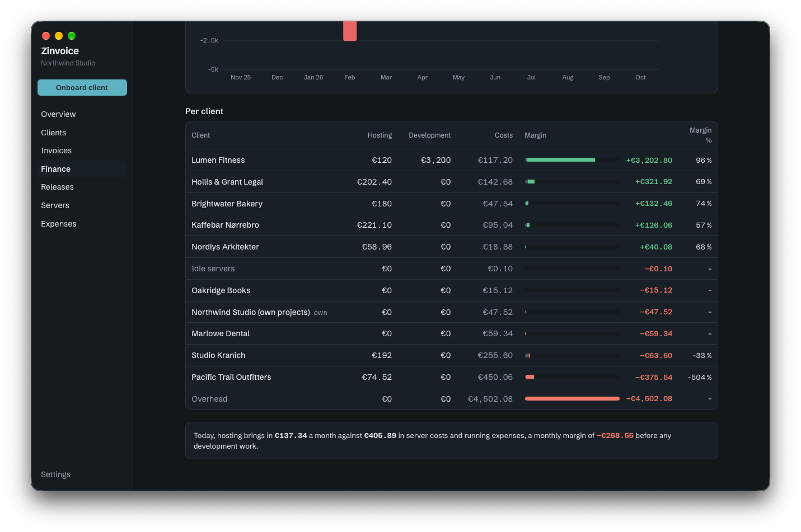Screen dimensions: 801x532
Task: Click the Onboard client button
Action: (x=82, y=87)
